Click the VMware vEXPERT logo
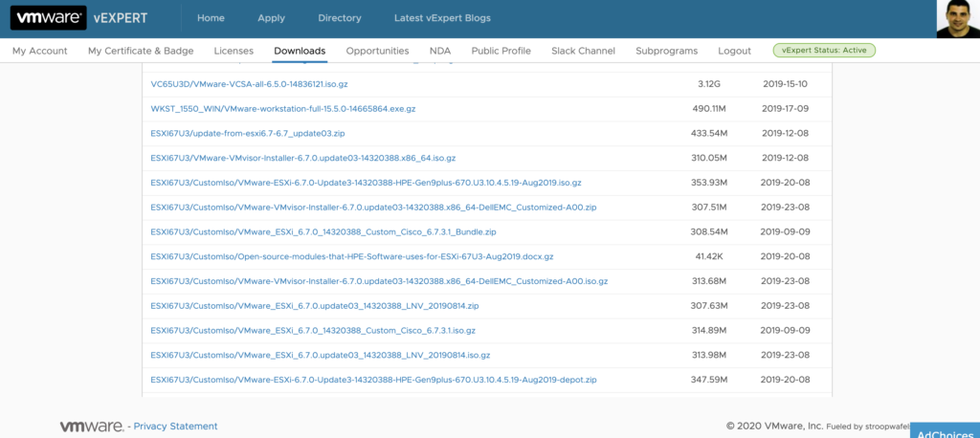Screen dimensions: 980x438 coord(78,17)
